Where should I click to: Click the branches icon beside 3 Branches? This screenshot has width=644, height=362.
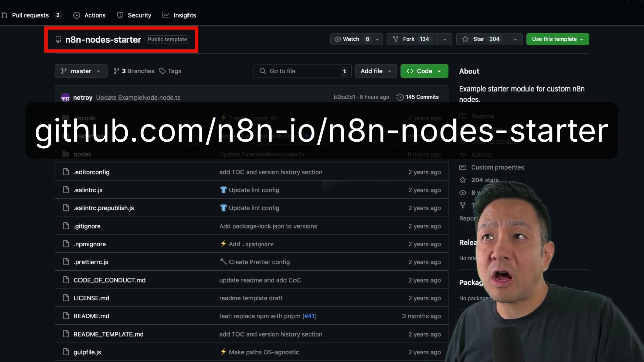pyautogui.click(x=116, y=71)
